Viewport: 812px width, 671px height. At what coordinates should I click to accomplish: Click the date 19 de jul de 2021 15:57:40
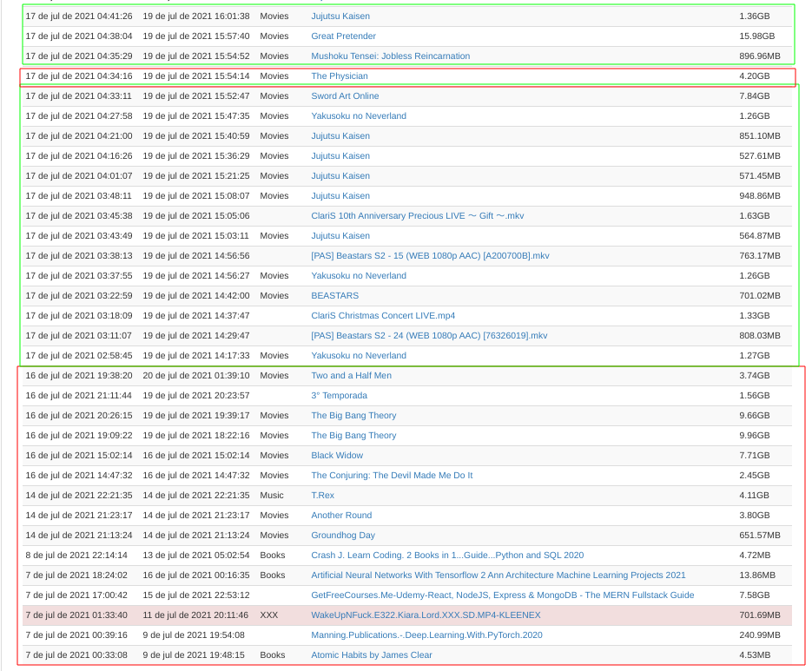click(x=196, y=36)
